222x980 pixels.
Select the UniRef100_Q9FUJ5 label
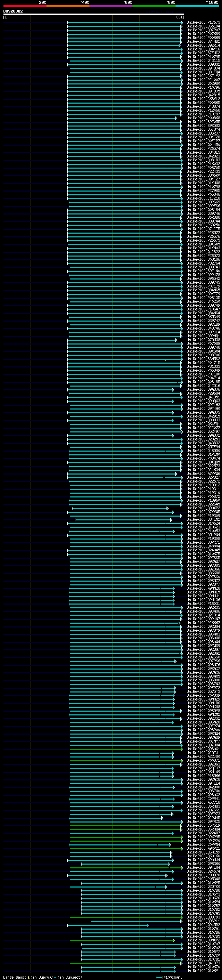pyautogui.click(x=203, y=91)
